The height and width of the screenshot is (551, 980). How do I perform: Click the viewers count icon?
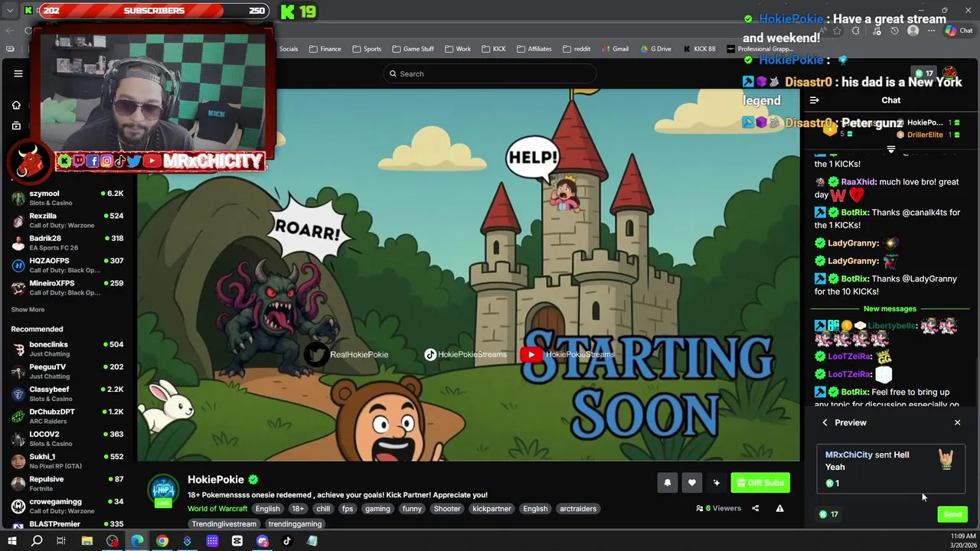click(700, 508)
